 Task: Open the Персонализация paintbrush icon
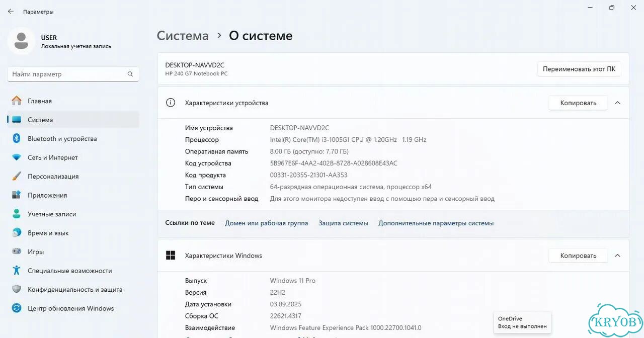17,176
